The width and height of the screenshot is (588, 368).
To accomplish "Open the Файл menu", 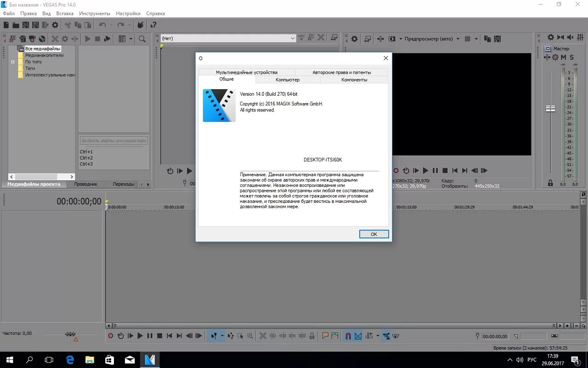I will 9,13.
